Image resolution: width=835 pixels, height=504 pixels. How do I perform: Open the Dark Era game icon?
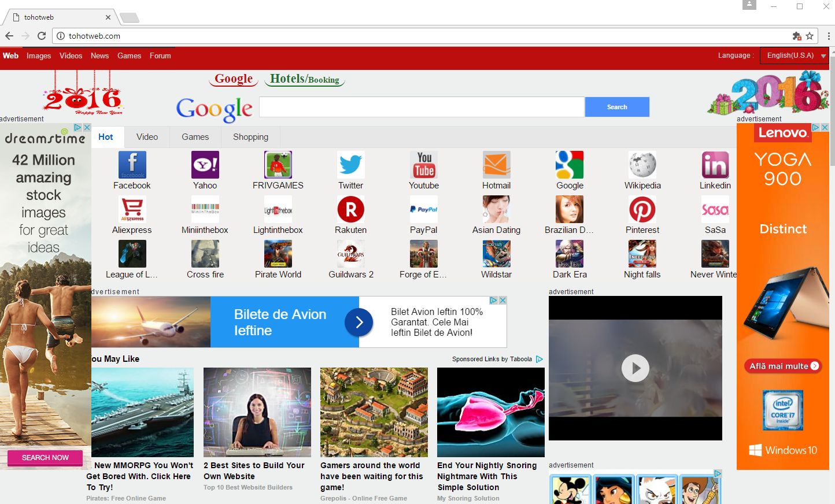pos(570,254)
